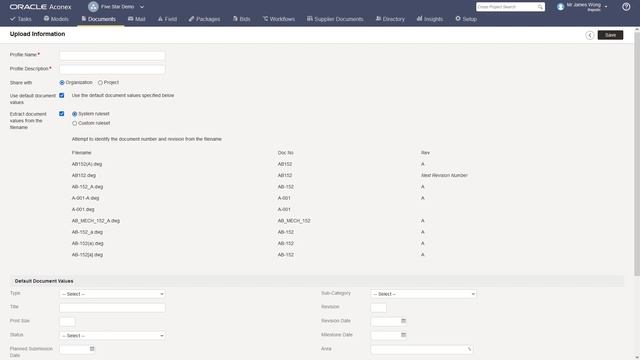The height and width of the screenshot is (360, 640).
Task: Open the help question mark icon
Action: 626,7
